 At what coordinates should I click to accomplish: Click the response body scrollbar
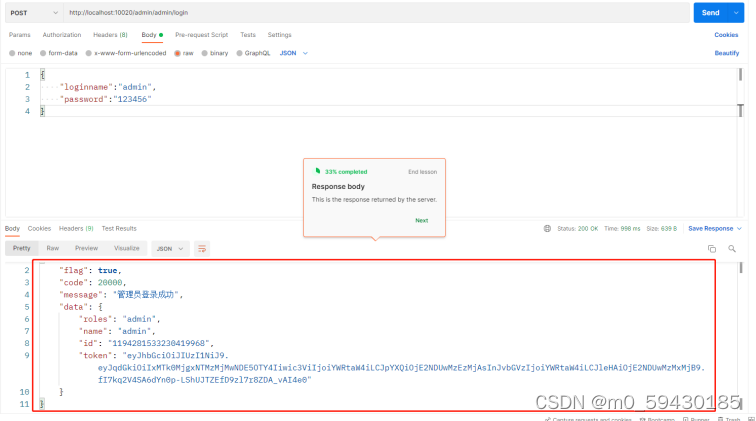coord(741,267)
